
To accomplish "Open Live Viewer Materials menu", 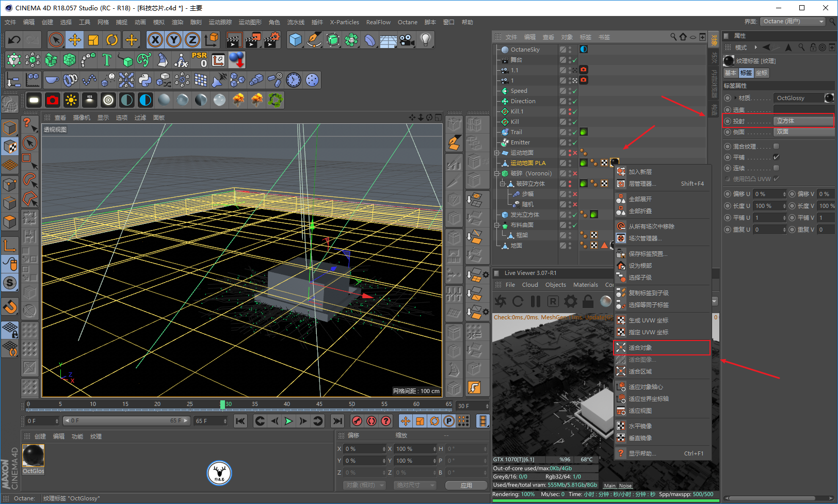I will coord(586,285).
